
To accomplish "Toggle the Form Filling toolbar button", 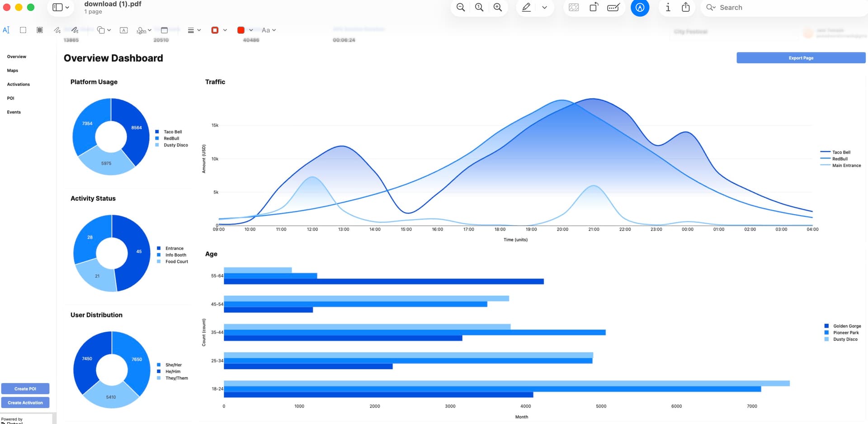I will point(613,8).
